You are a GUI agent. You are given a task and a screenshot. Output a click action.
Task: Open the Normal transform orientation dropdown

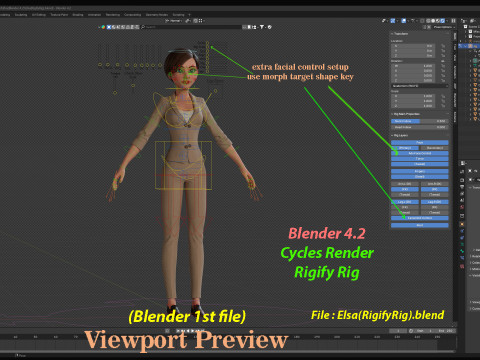(173, 21)
